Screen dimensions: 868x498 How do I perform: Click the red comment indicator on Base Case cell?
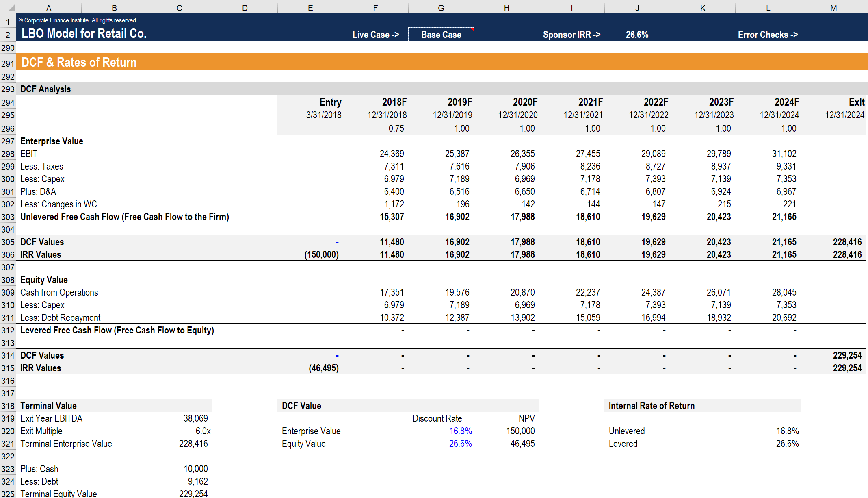(472, 29)
